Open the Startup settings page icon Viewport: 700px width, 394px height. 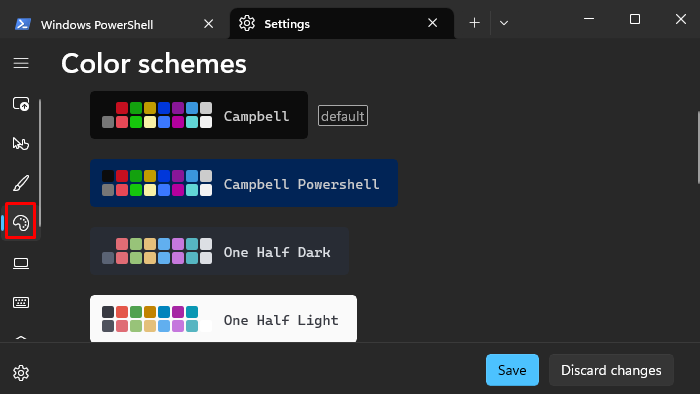coord(21,104)
